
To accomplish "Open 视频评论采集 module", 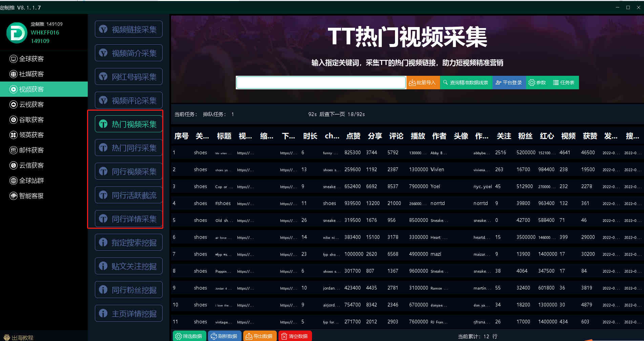I will pyautogui.click(x=128, y=100).
